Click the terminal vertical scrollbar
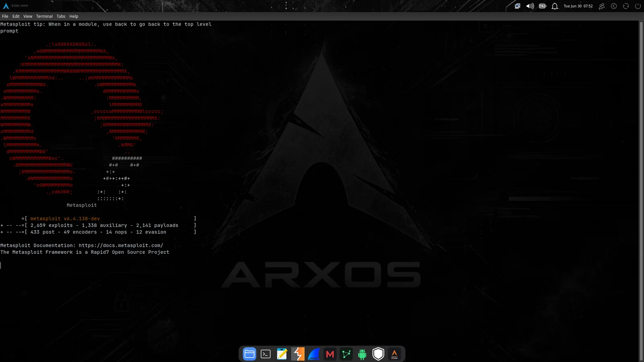This screenshot has height=362, width=644. pos(641,191)
